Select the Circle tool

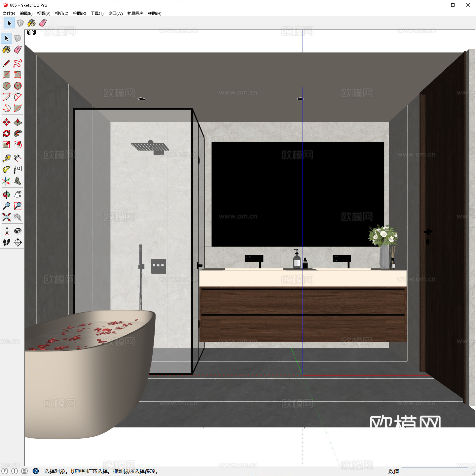pyautogui.click(x=7, y=85)
